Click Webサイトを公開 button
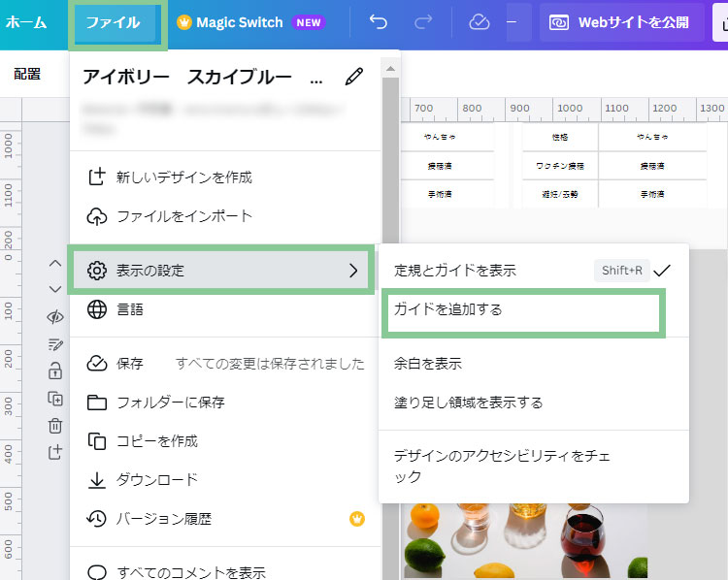728x580 pixels. 621,22
